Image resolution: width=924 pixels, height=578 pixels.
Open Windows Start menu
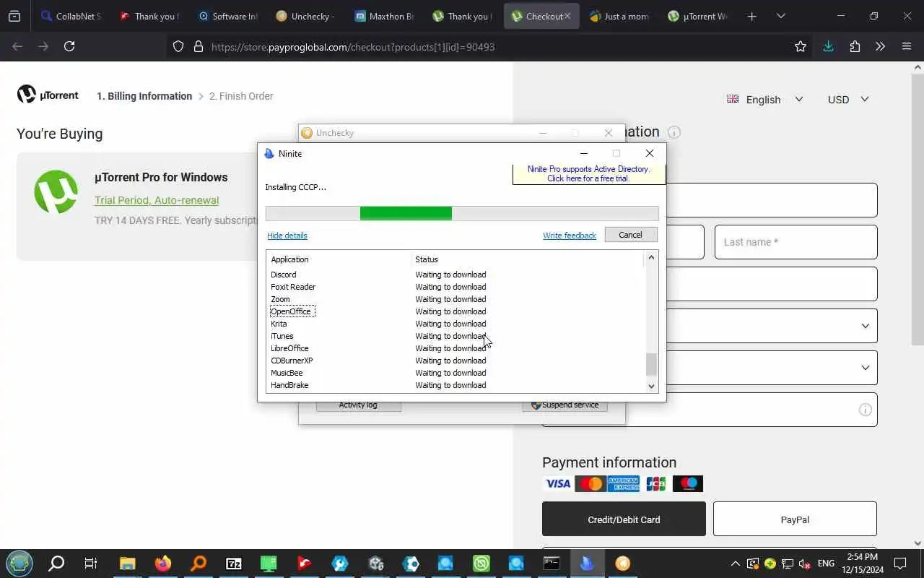click(x=19, y=564)
